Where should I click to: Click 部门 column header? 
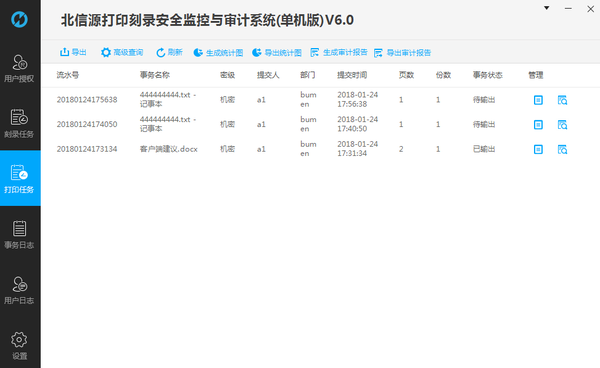tap(308, 75)
